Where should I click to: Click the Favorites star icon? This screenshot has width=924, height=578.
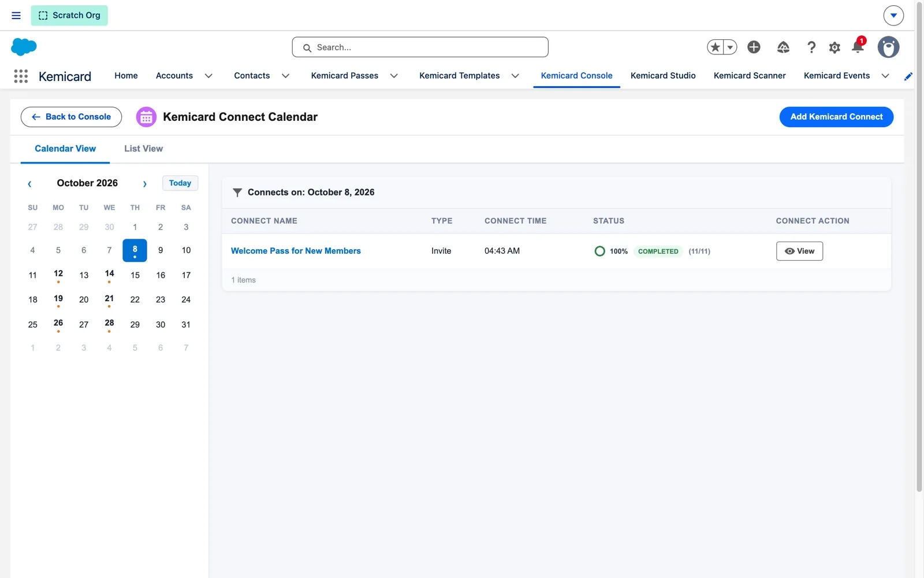716,47
